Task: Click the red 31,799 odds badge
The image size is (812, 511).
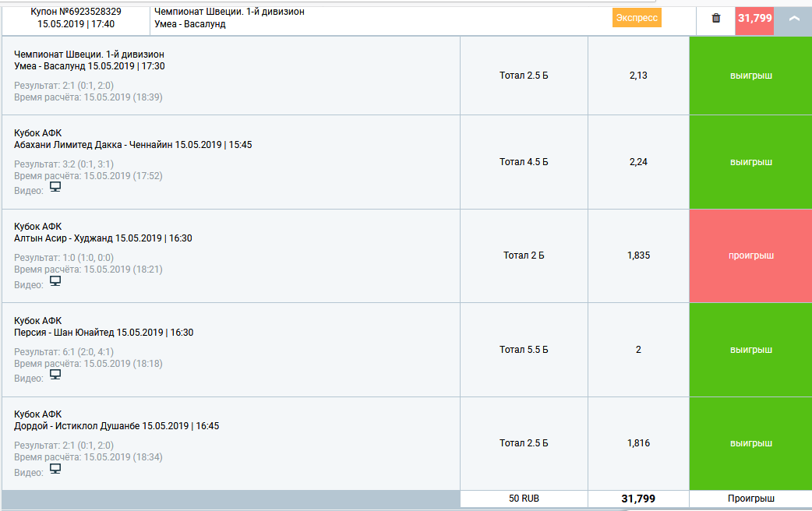Action: (x=754, y=18)
